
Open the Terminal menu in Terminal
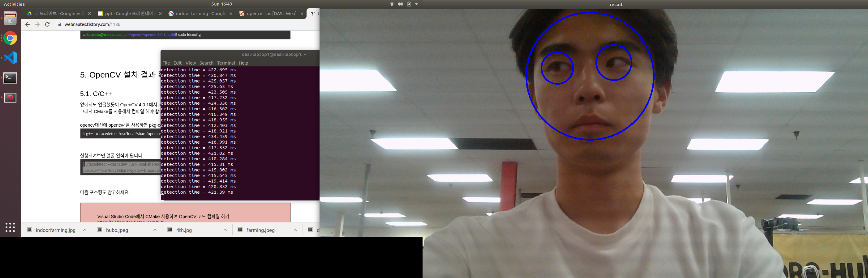point(226,63)
